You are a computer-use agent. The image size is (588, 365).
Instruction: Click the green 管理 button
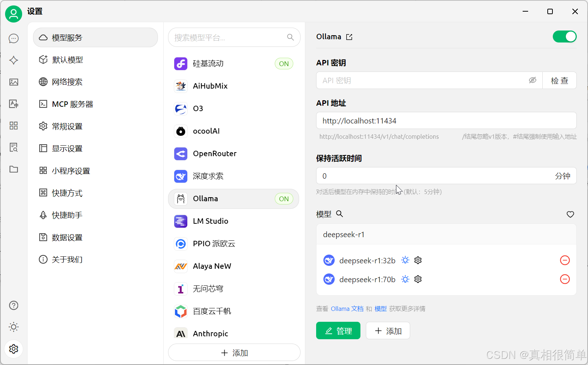click(x=338, y=330)
